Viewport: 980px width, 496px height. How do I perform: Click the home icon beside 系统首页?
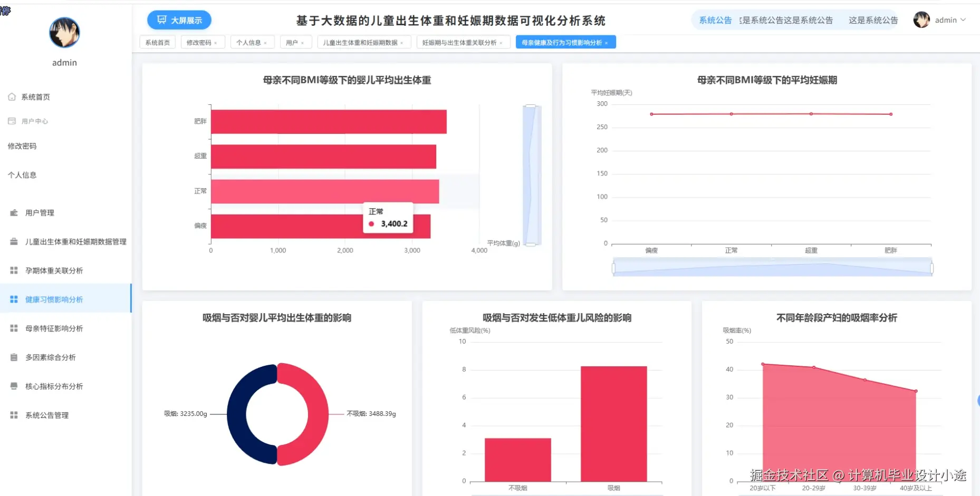[12, 96]
